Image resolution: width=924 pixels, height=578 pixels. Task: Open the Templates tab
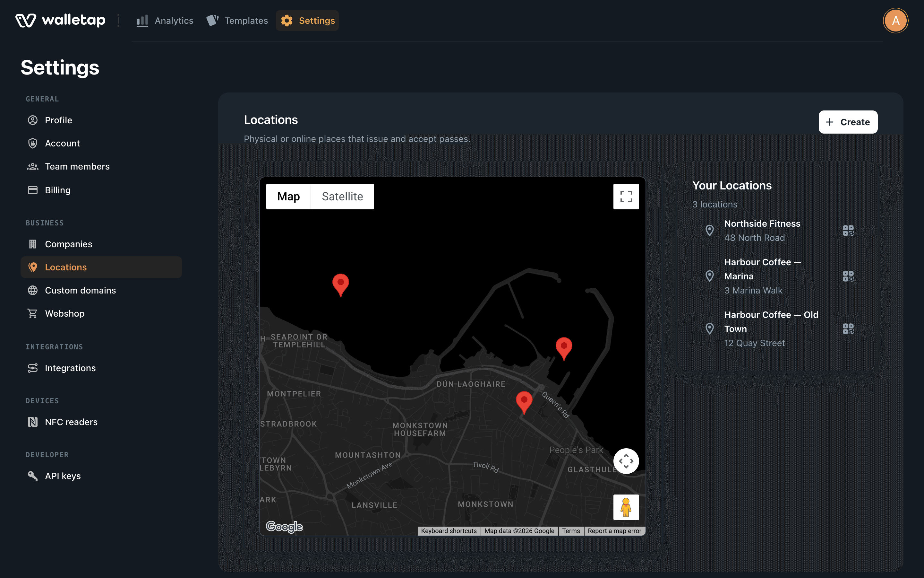237,21
